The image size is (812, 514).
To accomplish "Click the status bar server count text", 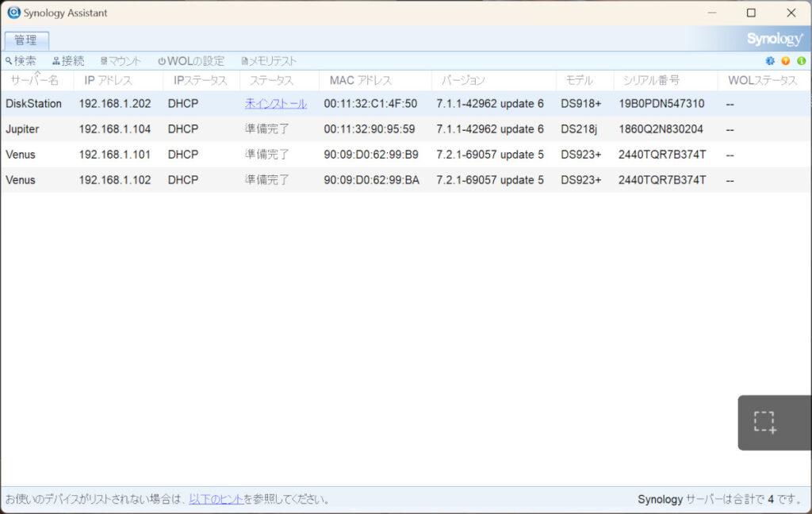I will (x=718, y=499).
